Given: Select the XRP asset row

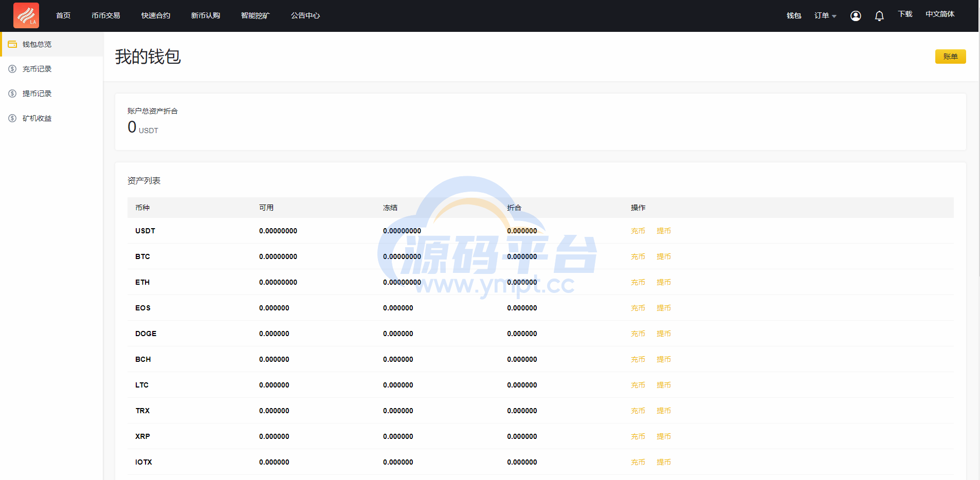Looking at the screenshot, I should [142, 436].
